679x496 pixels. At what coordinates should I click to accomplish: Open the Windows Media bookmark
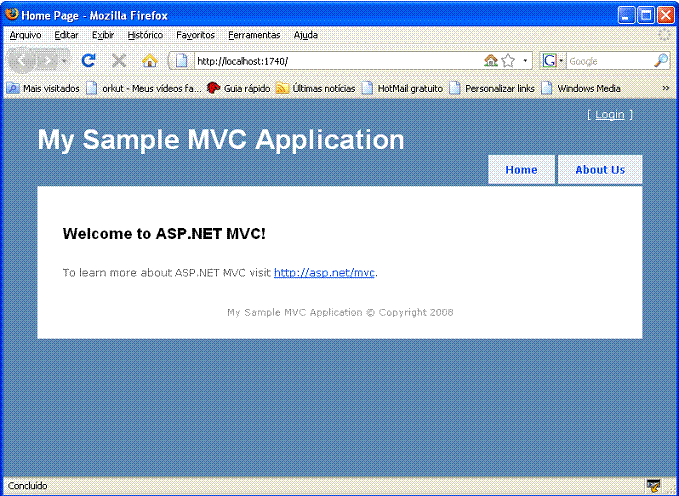coord(581,88)
